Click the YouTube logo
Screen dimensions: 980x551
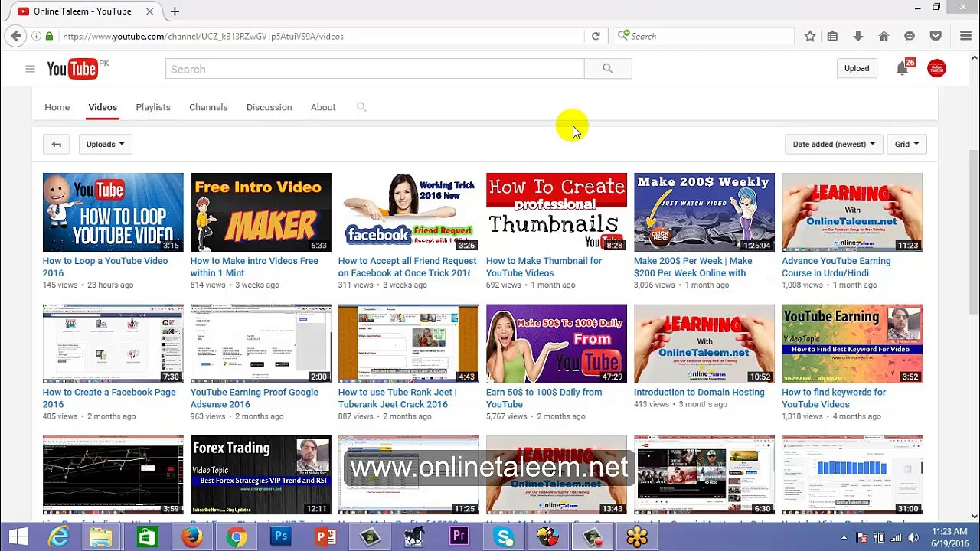(x=73, y=69)
